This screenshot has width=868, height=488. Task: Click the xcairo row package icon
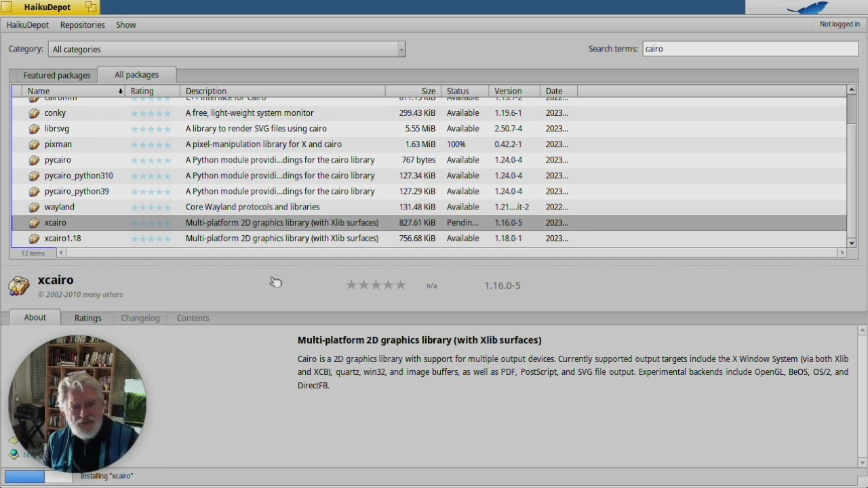pos(34,222)
